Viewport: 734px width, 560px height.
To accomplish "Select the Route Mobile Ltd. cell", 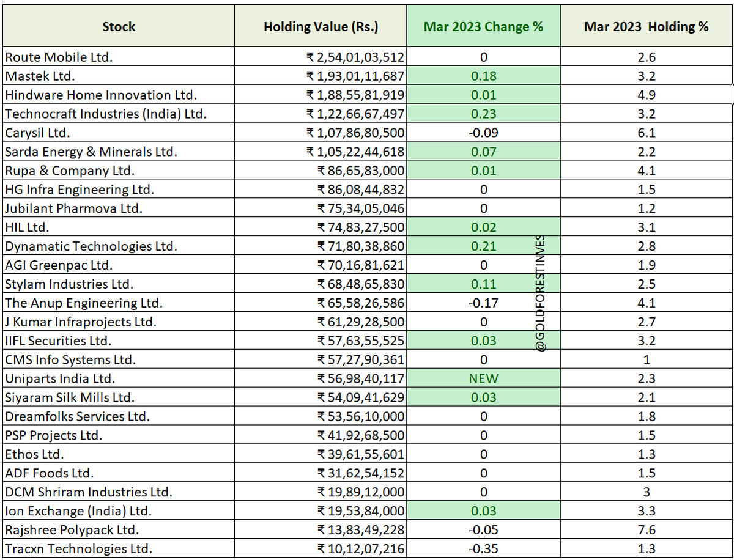I will coord(119,57).
